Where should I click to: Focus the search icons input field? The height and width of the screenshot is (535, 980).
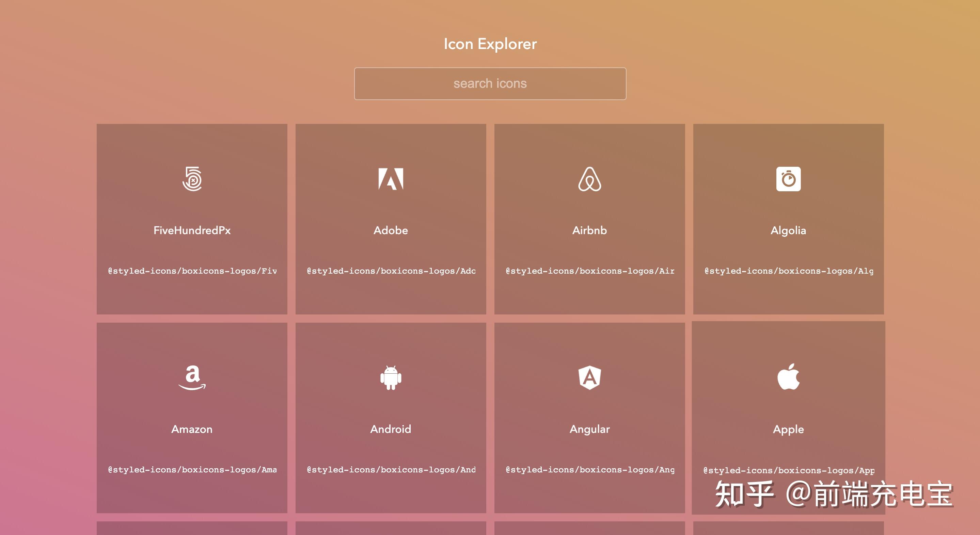click(490, 84)
